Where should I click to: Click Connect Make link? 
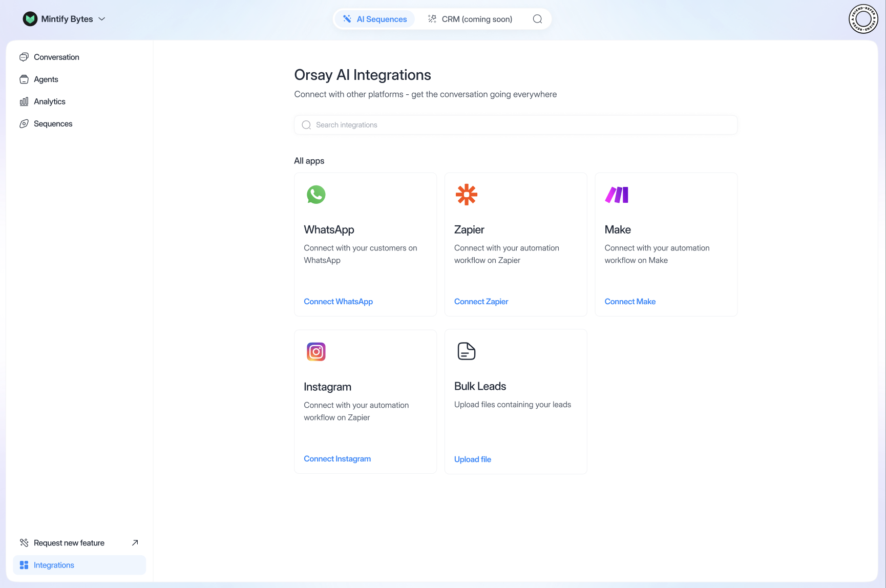pyautogui.click(x=630, y=302)
